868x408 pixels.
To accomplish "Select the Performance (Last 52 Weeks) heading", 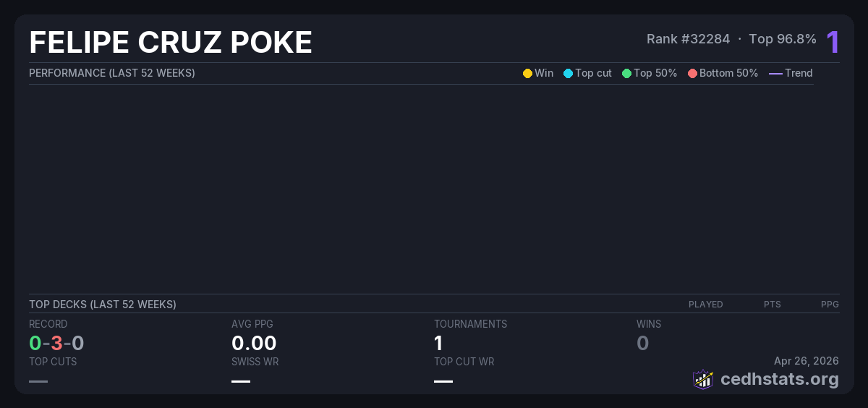I will [112, 73].
